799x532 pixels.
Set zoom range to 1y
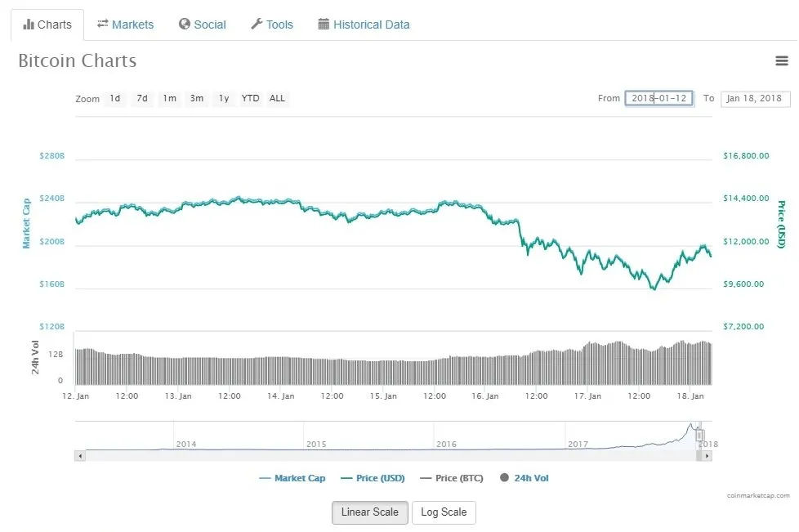tap(224, 98)
